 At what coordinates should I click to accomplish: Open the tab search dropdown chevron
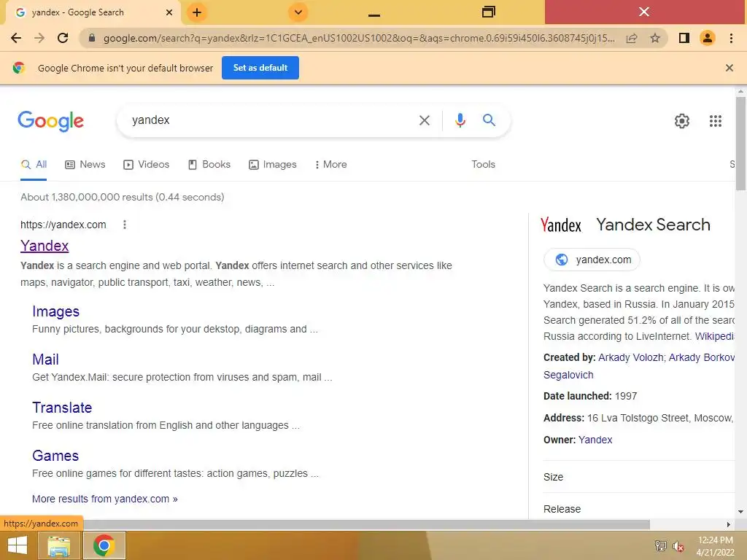click(298, 12)
